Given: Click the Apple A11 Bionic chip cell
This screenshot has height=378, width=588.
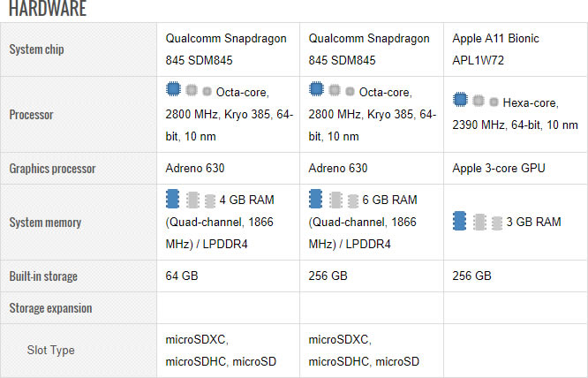Looking at the screenshot, I should (495, 39).
